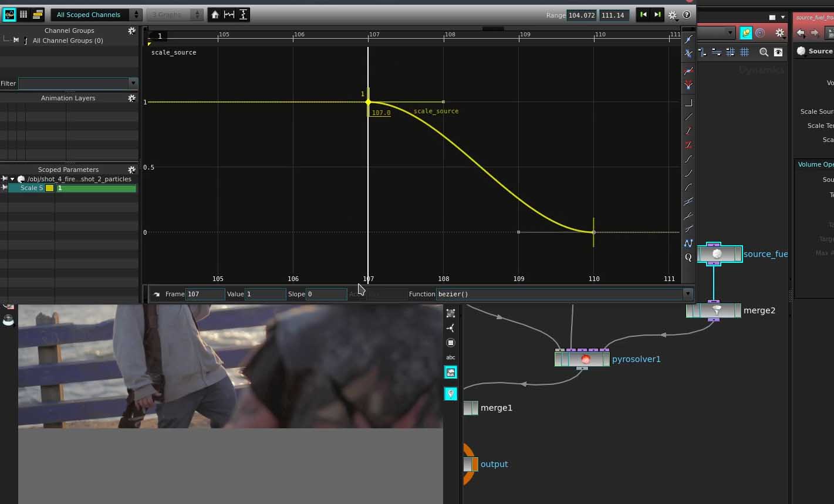Open the animation editor help icon
The width and height of the screenshot is (834, 504).
pyautogui.click(x=687, y=15)
